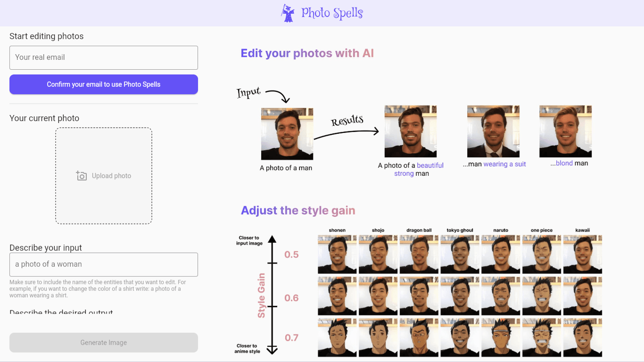Image resolution: width=644 pixels, height=362 pixels.
Task: Open the Photo Spells title link
Action: (332, 13)
